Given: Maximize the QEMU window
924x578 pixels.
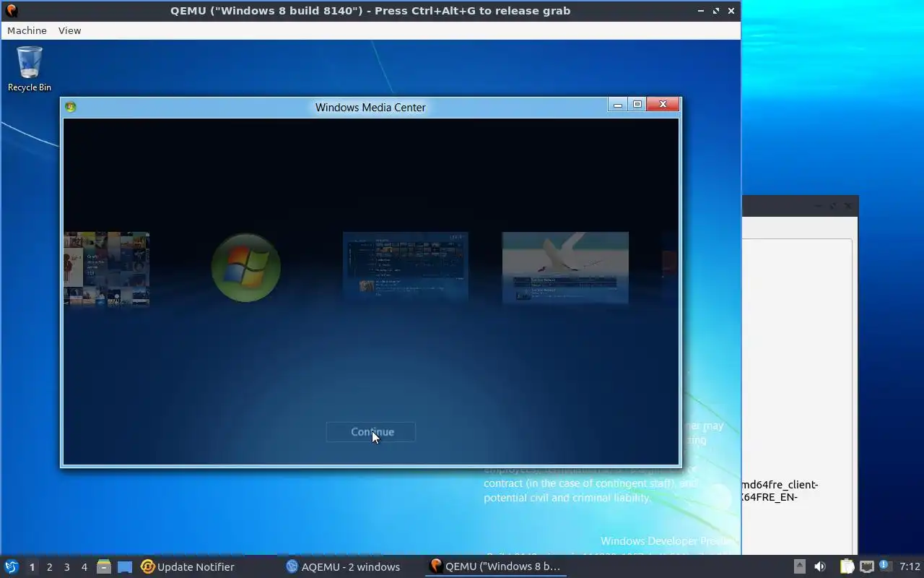Looking at the screenshot, I should (x=716, y=11).
